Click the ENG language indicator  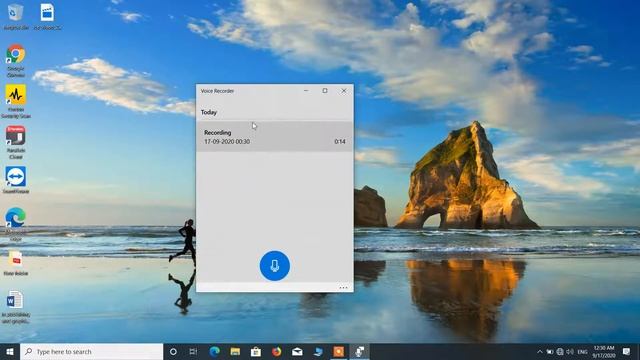click(x=582, y=351)
